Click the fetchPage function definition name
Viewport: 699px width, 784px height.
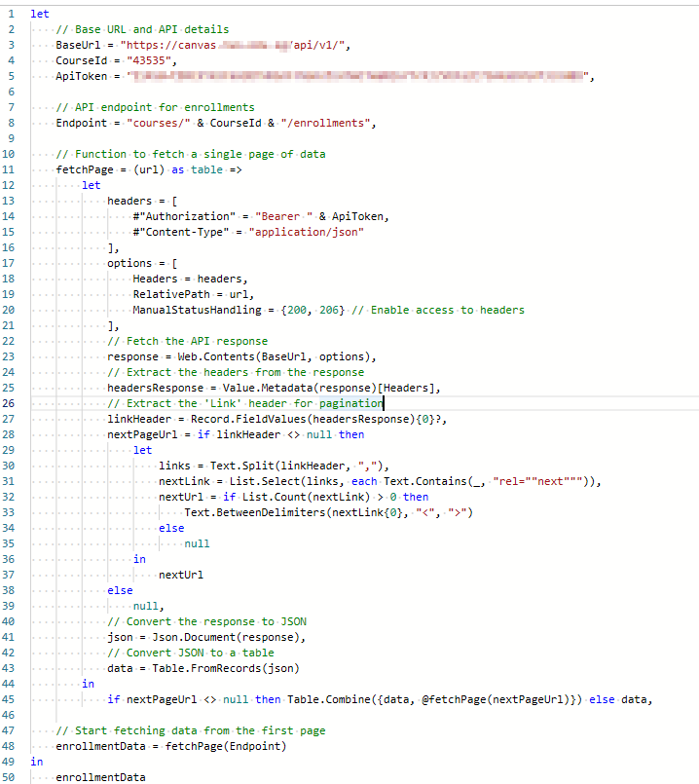tap(85, 169)
